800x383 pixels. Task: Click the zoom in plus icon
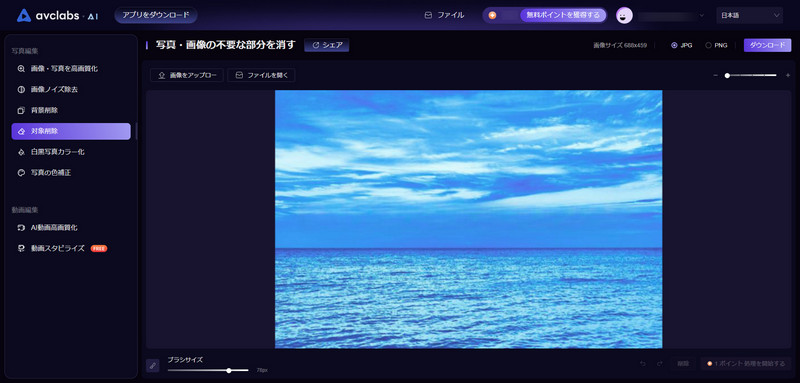coord(788,75)
